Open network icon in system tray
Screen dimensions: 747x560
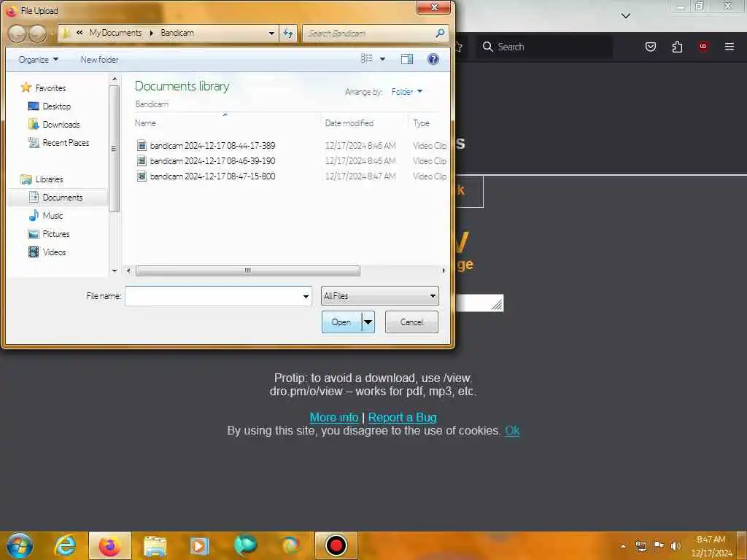[641, 546]
